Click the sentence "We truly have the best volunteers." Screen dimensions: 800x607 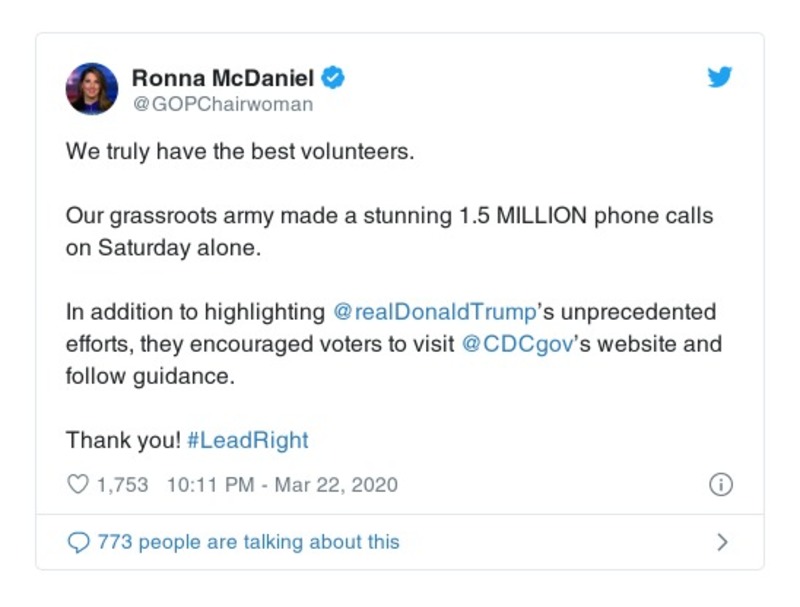[239, 154]
